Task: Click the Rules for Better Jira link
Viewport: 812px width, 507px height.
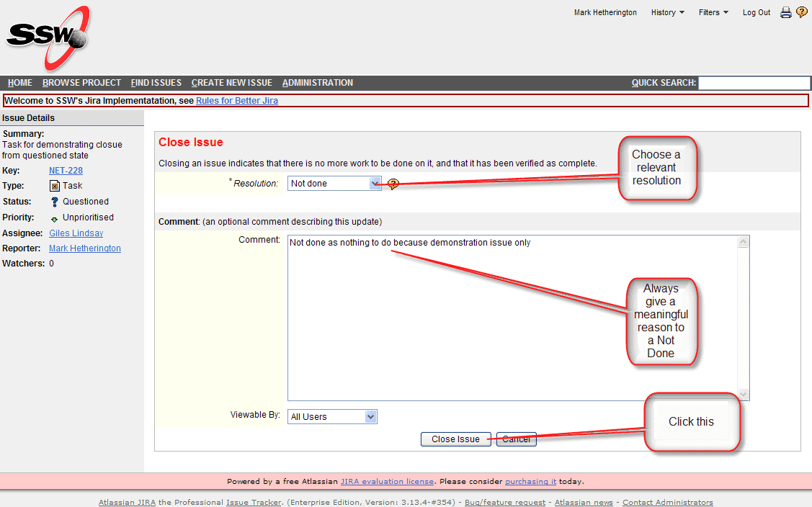Action: click(x=236, y=101)
